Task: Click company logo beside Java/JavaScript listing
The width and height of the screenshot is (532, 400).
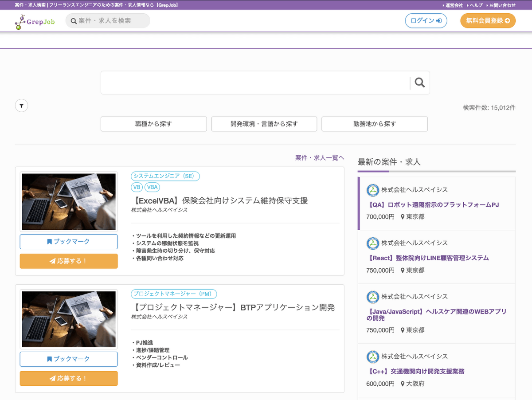Action: [x=373, y=297]
